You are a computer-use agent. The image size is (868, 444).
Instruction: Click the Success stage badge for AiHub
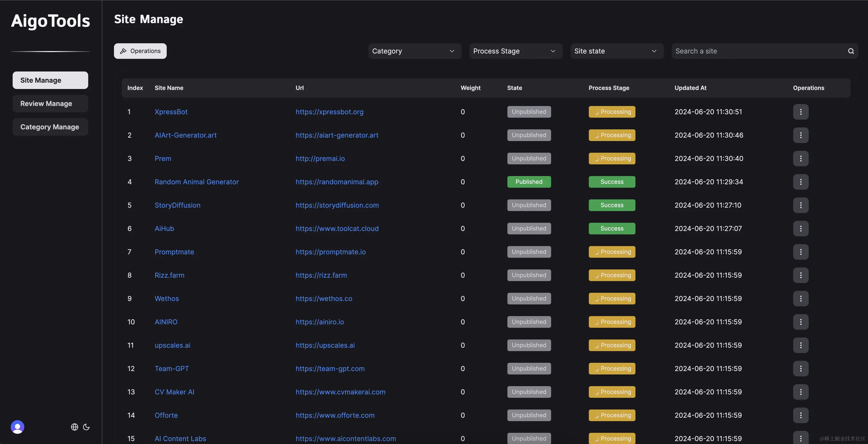click(612, 228)
